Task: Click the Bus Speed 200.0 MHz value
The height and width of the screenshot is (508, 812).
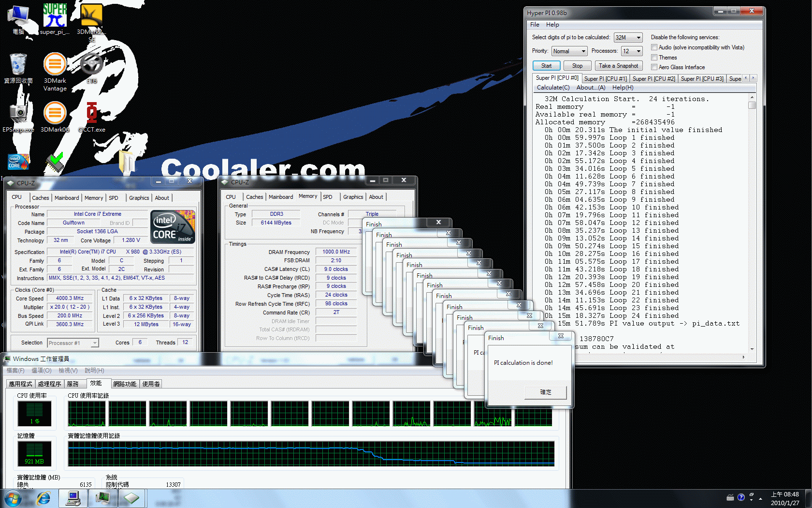Action: [x=70, y=316]
